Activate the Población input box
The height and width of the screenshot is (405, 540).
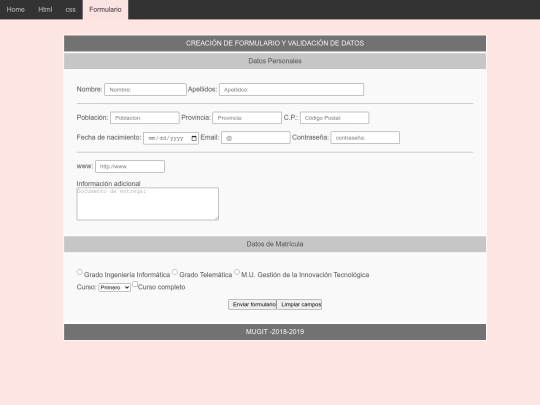[x=145, y=118]
